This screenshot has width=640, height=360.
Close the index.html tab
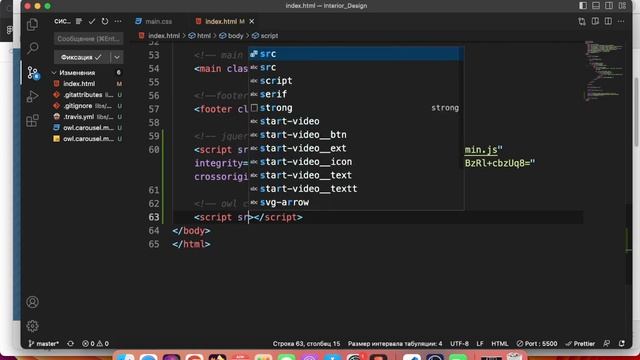point(251,21)
